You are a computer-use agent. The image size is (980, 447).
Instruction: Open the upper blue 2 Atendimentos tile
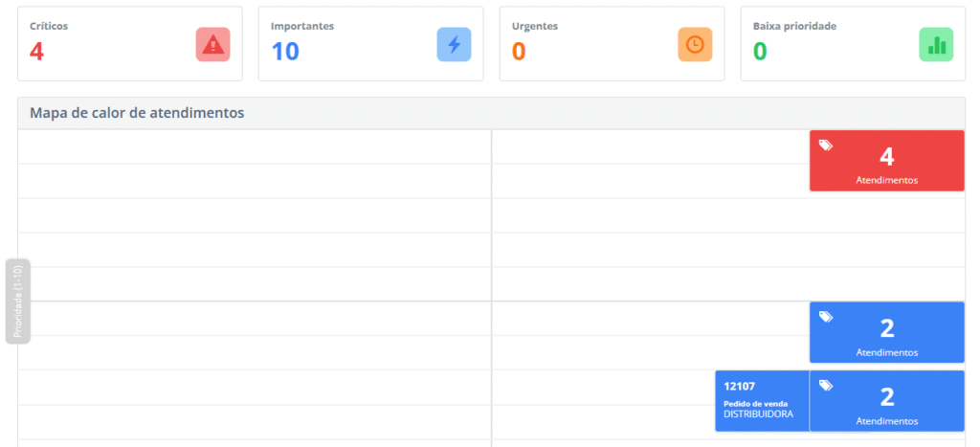point(886,332)
